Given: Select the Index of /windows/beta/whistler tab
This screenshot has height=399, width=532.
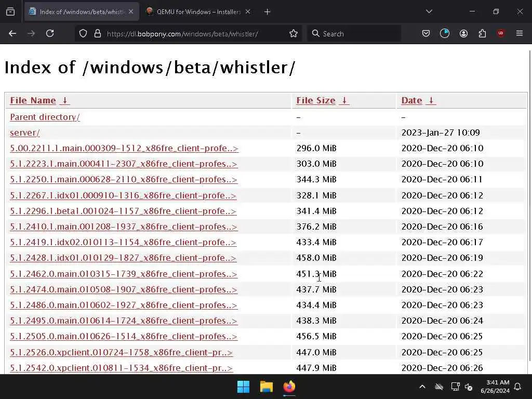Looking at the screenshot, I should 82,12.
